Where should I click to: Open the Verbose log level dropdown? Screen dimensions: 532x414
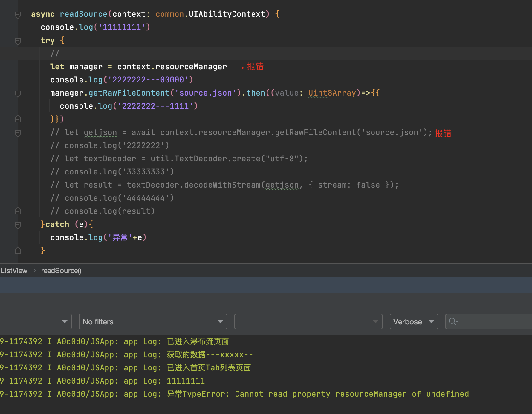pos(414,321)
